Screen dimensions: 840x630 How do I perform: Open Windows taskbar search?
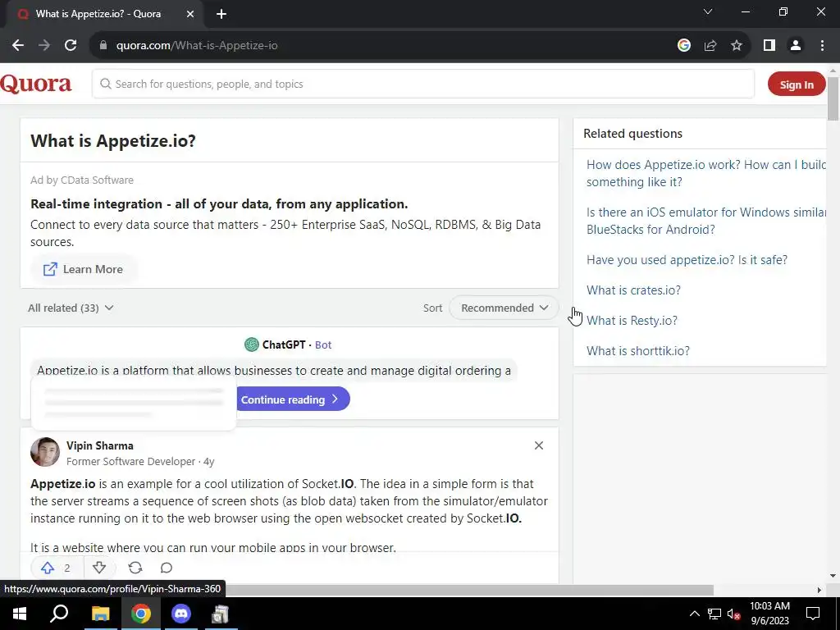pos(59,614)
